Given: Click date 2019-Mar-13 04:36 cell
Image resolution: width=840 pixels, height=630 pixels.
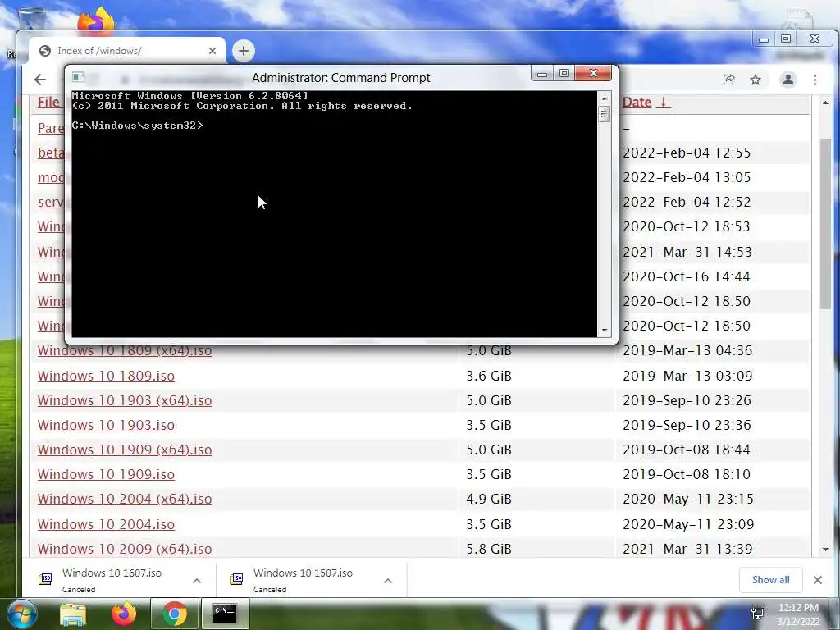Looking at the screenshot, I should 687,350.
